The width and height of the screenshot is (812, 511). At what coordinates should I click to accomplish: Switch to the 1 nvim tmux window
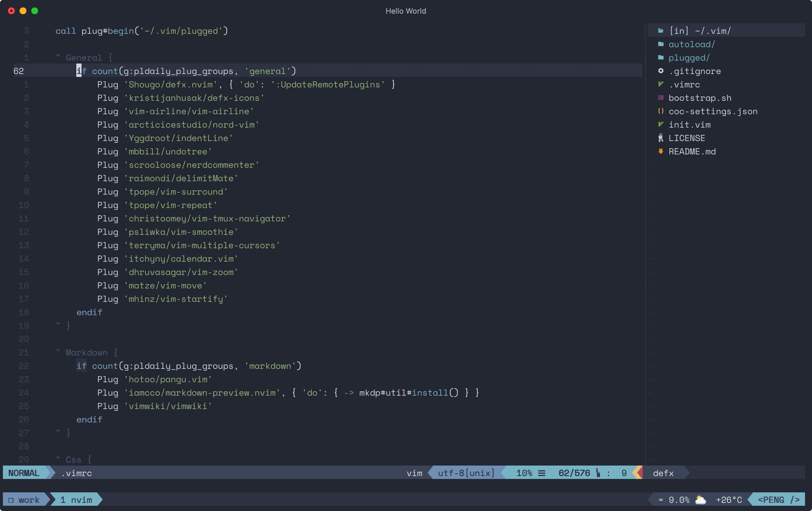pos(76,500)
